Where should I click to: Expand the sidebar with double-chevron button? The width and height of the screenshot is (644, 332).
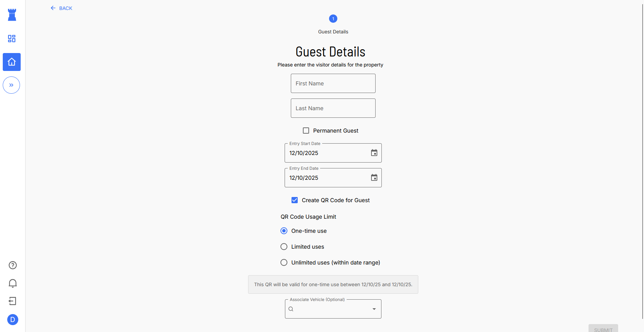(11, 85)
